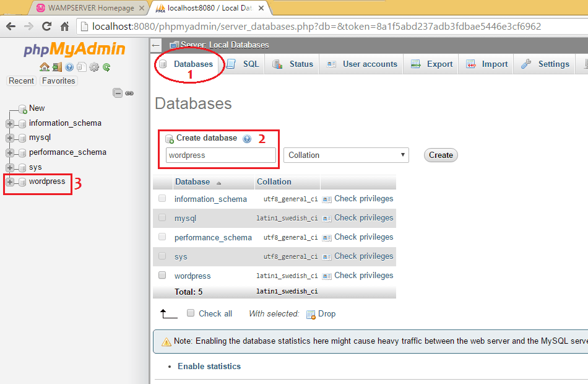Expand information_schema in the tree
Viewport: 588px width, 384px height.
point(10,123)
